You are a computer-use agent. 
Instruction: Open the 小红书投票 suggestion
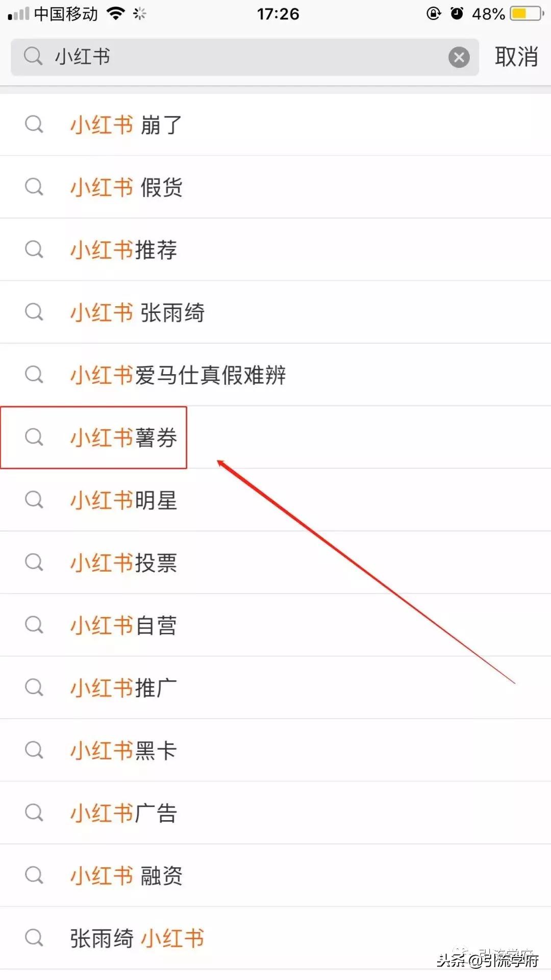[122, 562]
